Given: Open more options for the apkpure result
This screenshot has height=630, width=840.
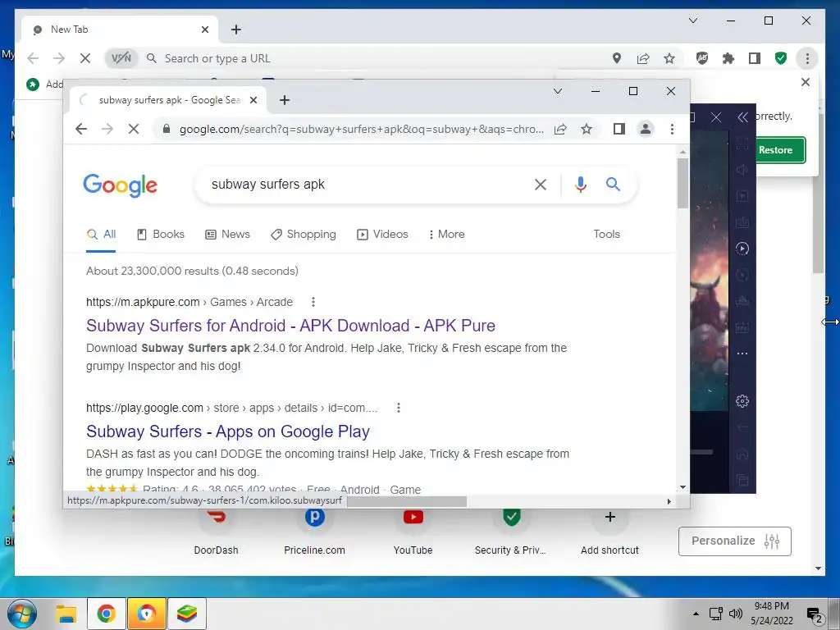Looking at the screenshot, I should click(313, 302).
